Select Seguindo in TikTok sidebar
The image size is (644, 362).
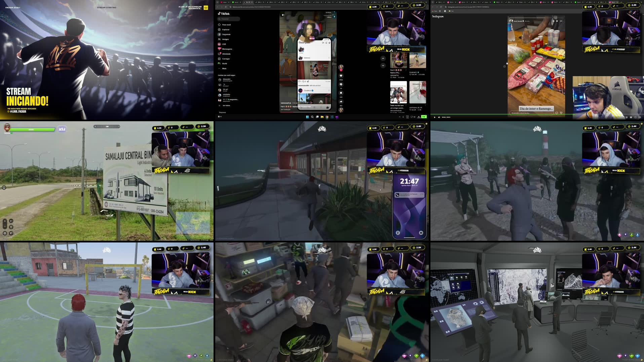tap(224, 34)
